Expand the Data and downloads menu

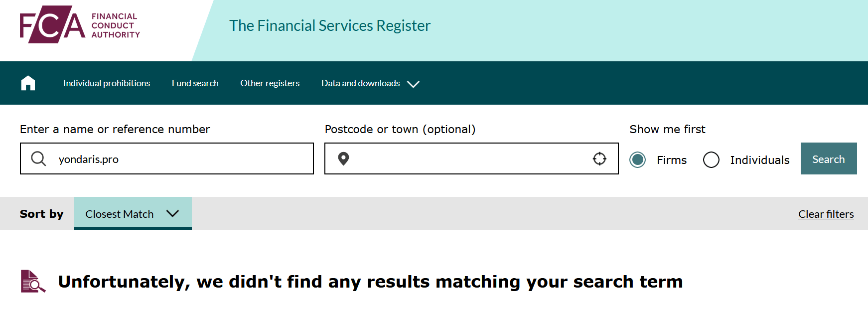click(x=370, y=83)
